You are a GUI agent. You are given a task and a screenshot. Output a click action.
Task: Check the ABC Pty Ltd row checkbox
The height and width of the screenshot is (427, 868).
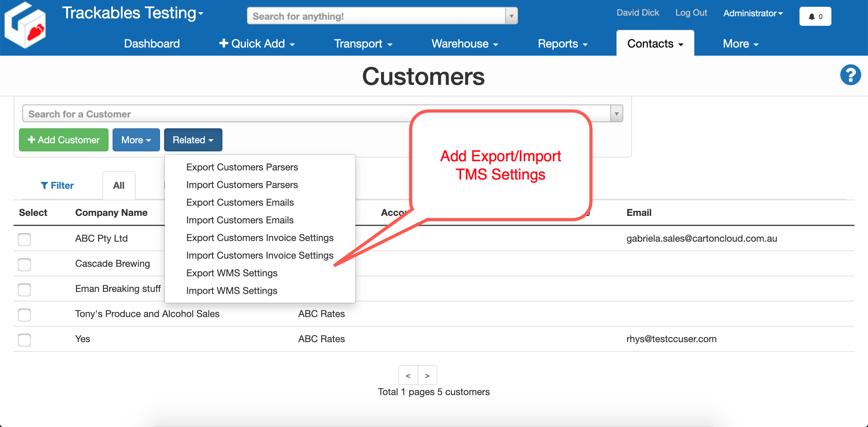24,239
